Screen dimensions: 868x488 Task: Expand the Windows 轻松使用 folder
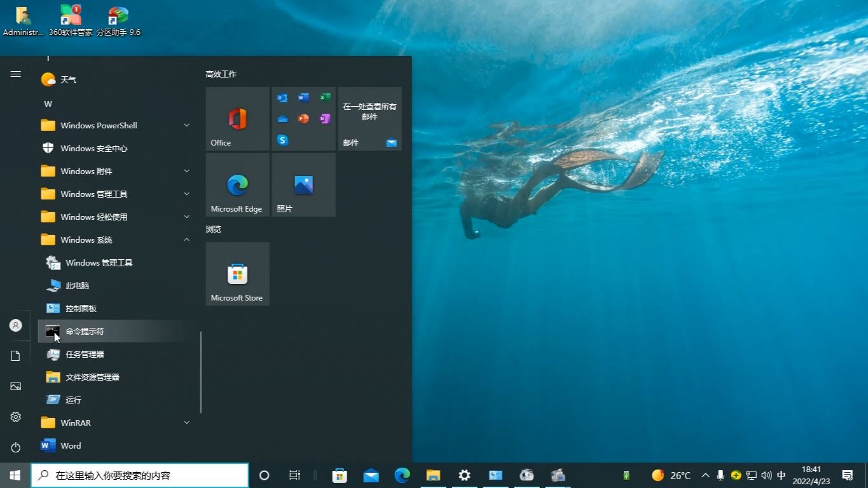pos(114,217)
